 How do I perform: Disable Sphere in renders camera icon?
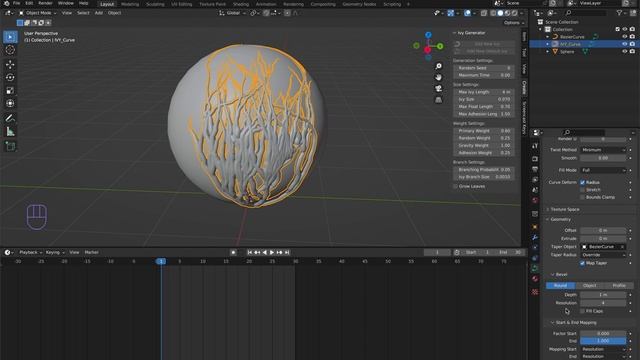632,51
